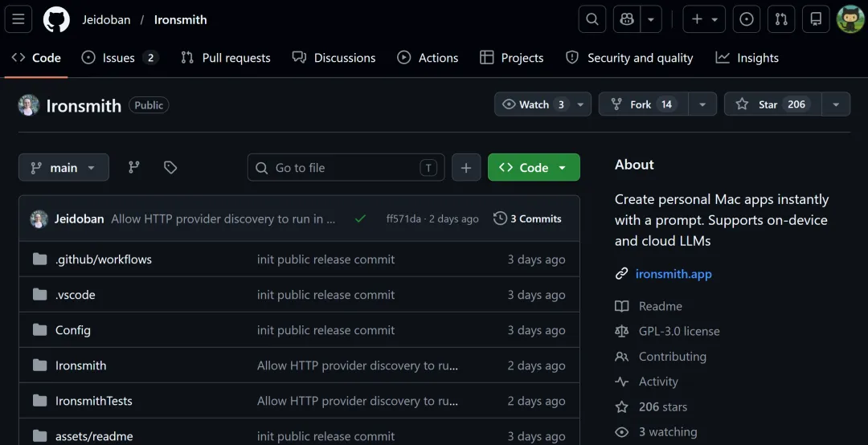Viewport: 868px width, 445px height.
Task: Open Contributing guidelines link
Action: [673, 357]
